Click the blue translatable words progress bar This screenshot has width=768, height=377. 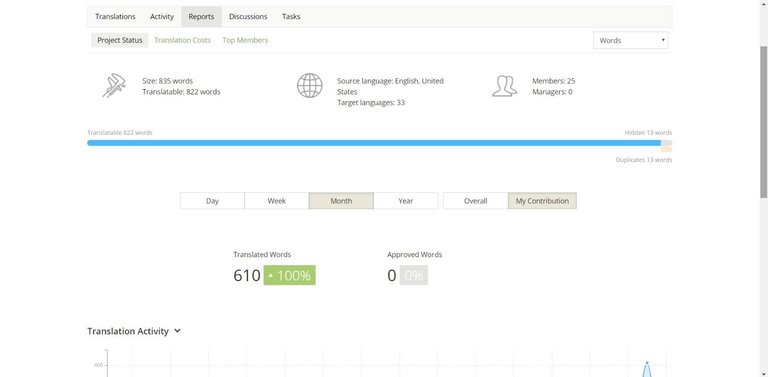pyautogui.click(x=374, y=143)
